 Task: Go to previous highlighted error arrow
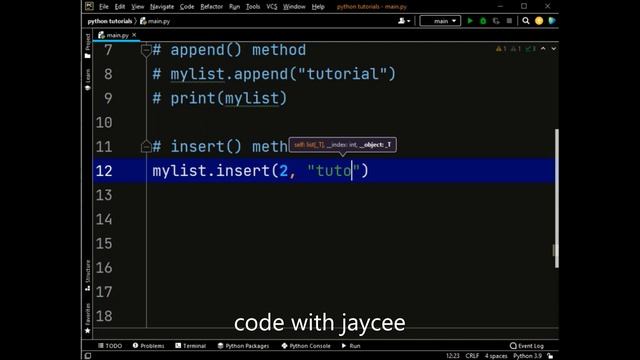[543, 49]
